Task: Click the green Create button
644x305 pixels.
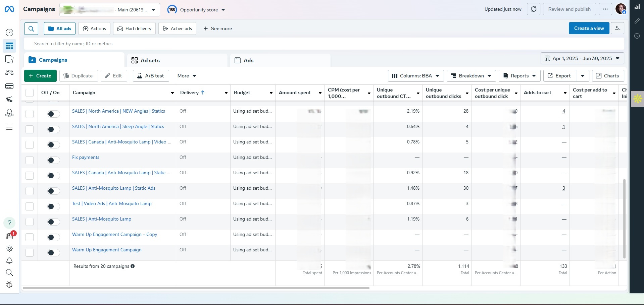Action: 40,76
